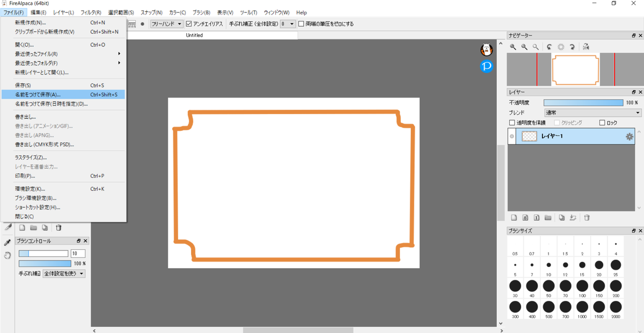Image resolution: width=644 pixels, height=333 pixels.
Task: Open 全体設定を使う dropdown in brush control
Action: pos(64,273)
